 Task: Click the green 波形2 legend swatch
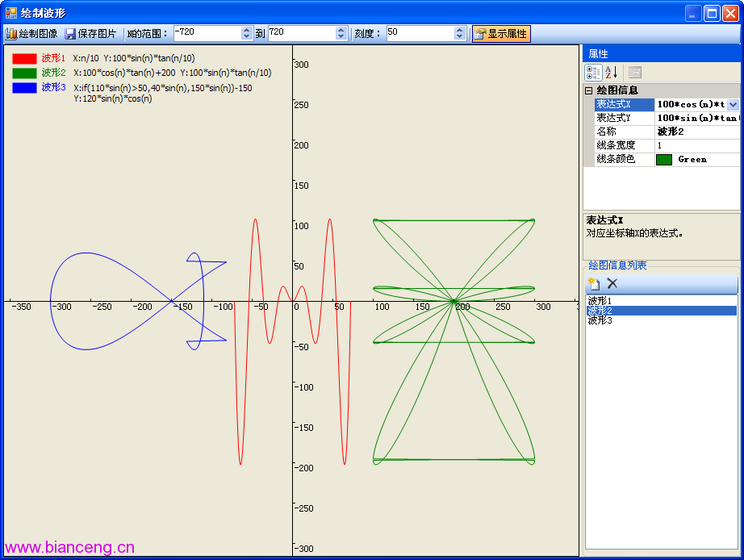[25, 73]
